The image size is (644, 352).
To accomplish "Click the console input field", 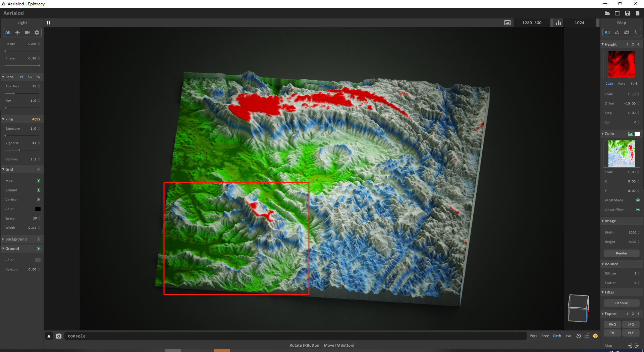I will pos(295,336).
